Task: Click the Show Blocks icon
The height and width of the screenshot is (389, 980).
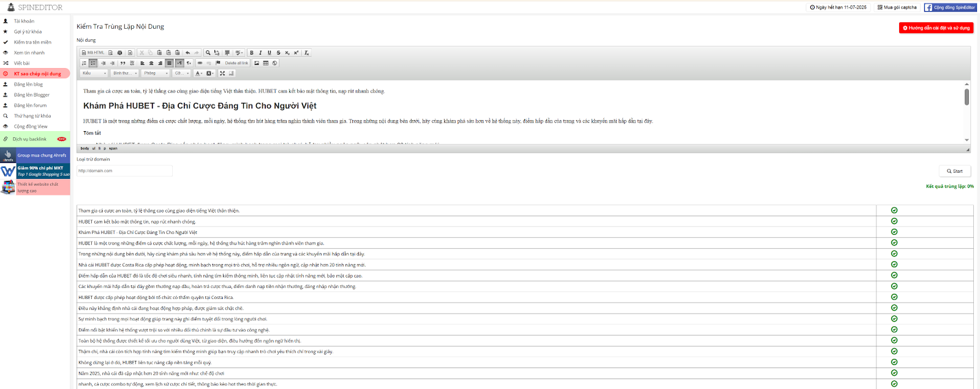Action: pos(232,73)
